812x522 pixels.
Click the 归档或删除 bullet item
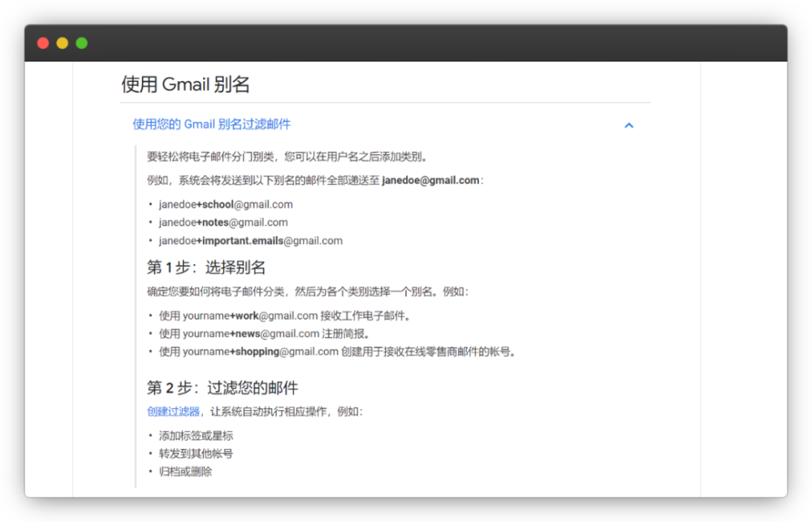(x=185, y=472)
